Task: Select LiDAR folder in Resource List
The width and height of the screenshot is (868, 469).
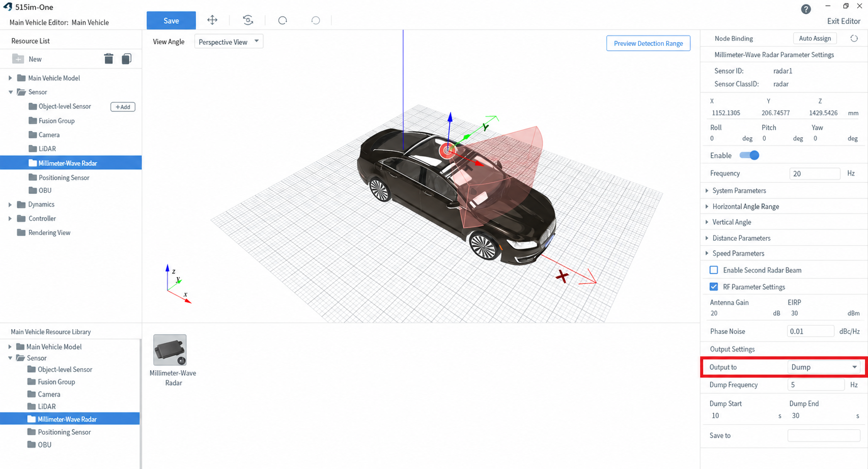Action: click(x=47, y=149)
